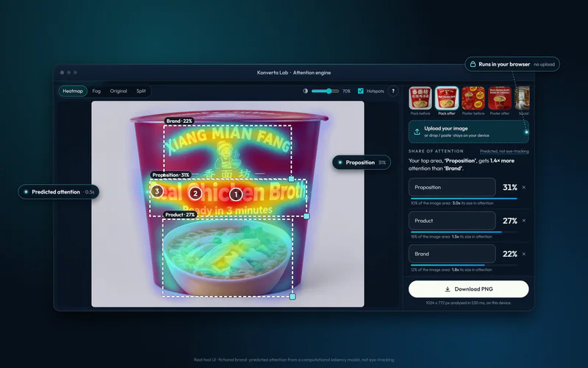Click the 27% Product share value
Viewport: 588px width, 368px height.
(510, 220)
